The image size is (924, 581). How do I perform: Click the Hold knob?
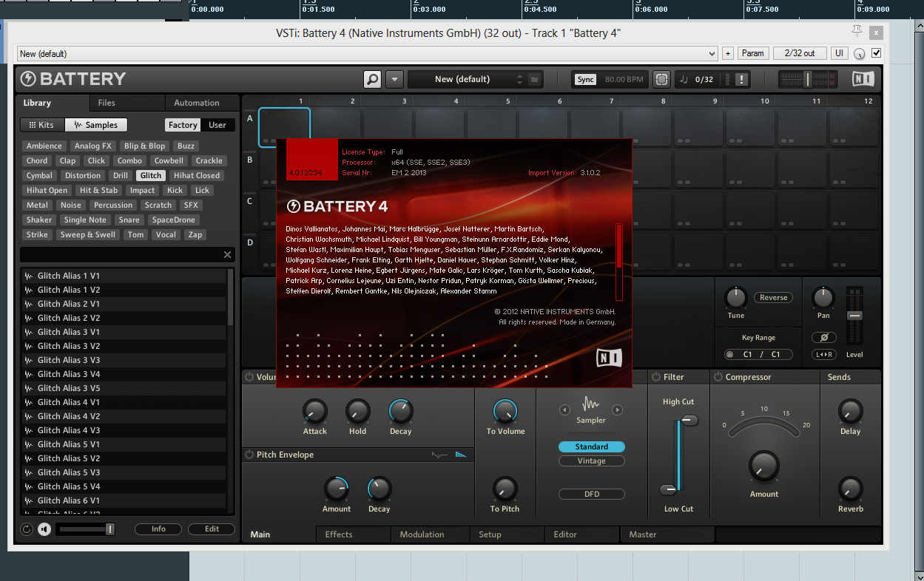point(358,411)
